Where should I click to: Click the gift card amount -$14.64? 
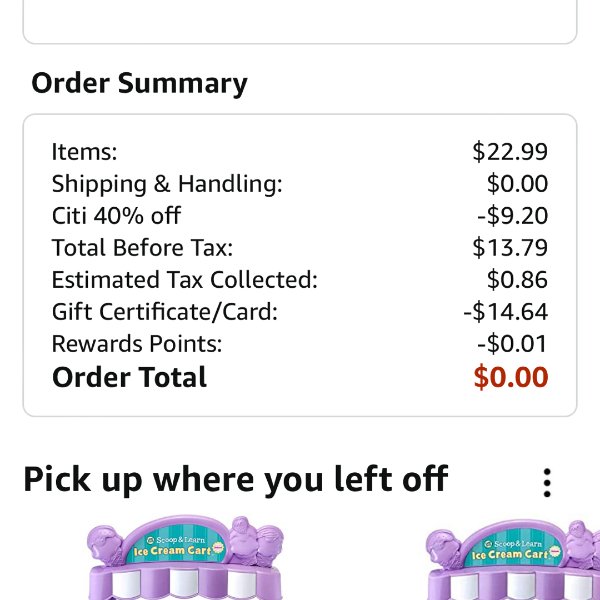pyautogui.click(x=505, y=311)
